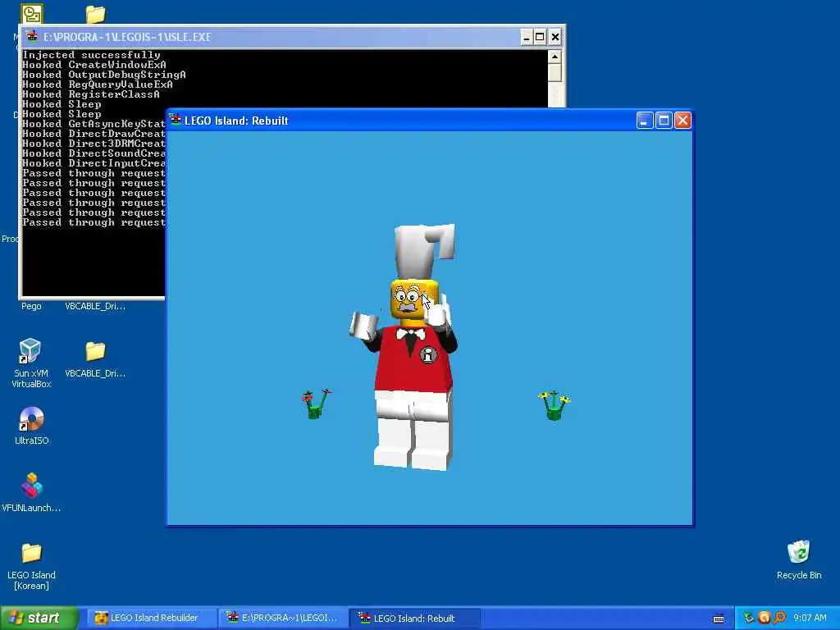Click the keyboard icon in the taskbar
Screen dimensions: 840x630
[x=719, y=619]
